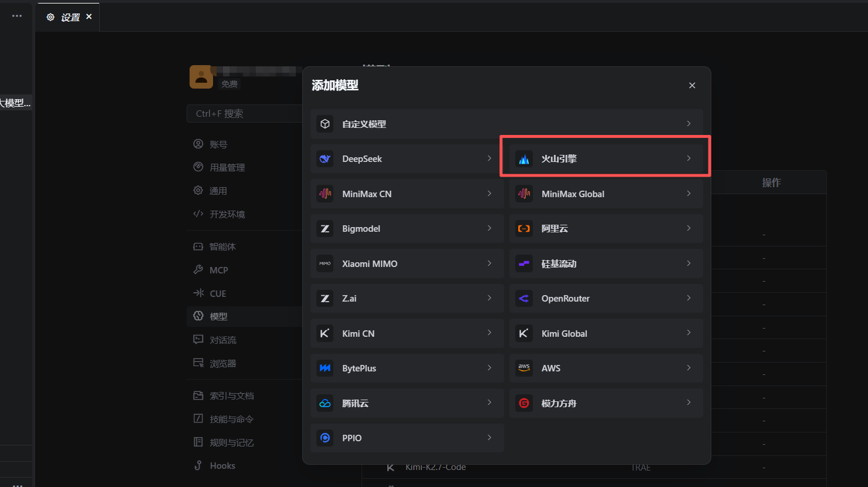Image resolution: width=868 pixels, height=487 pixels.
Task: Expand the DeepSeek row chevron
Action: pos(489,158)
